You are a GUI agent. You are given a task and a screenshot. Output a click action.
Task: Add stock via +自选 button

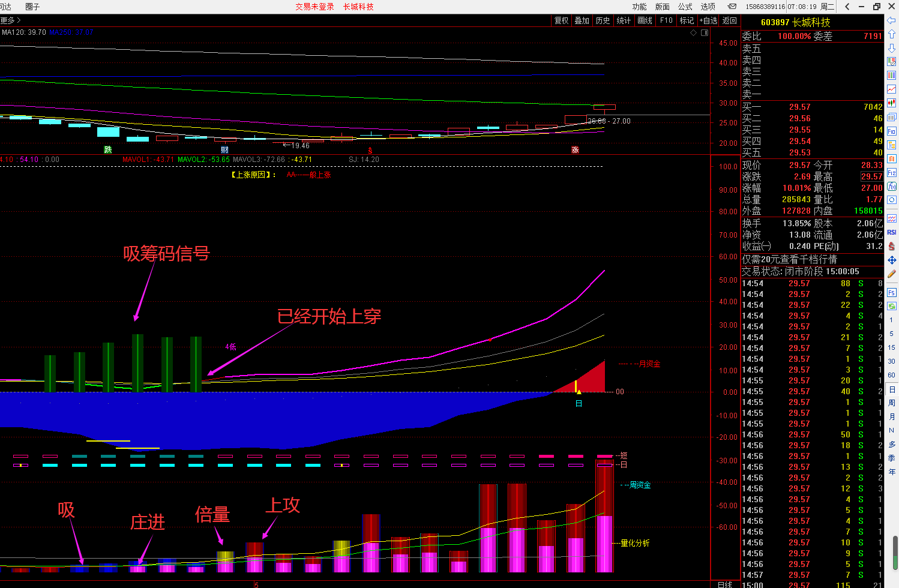[x=709, y=20]
